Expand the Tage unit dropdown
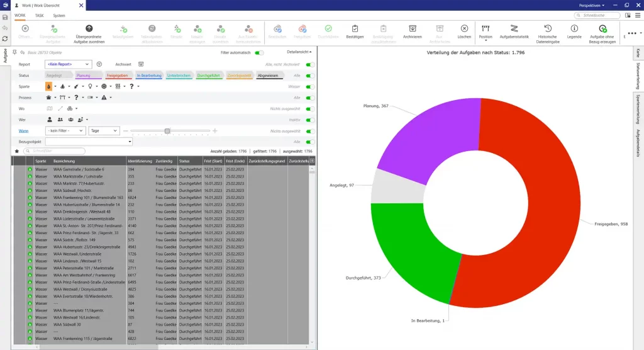644x350 pixels. (104, 131)
